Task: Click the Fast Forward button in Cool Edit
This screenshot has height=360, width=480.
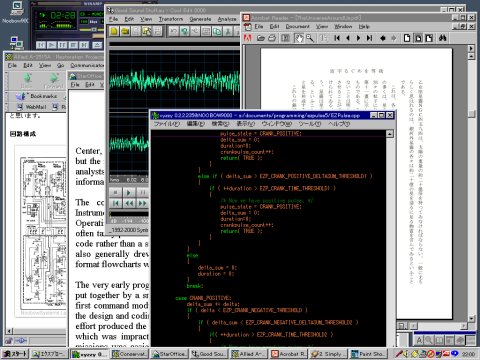Action: pyautogui.click(x=142, y=203)
